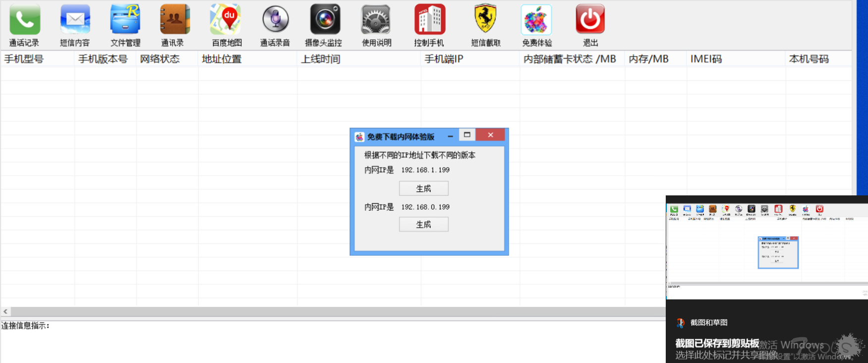Screen dimensions: 868x363
Task: Click the 内部储蓄卡状态 /MB column header
Action: [573, 59]
